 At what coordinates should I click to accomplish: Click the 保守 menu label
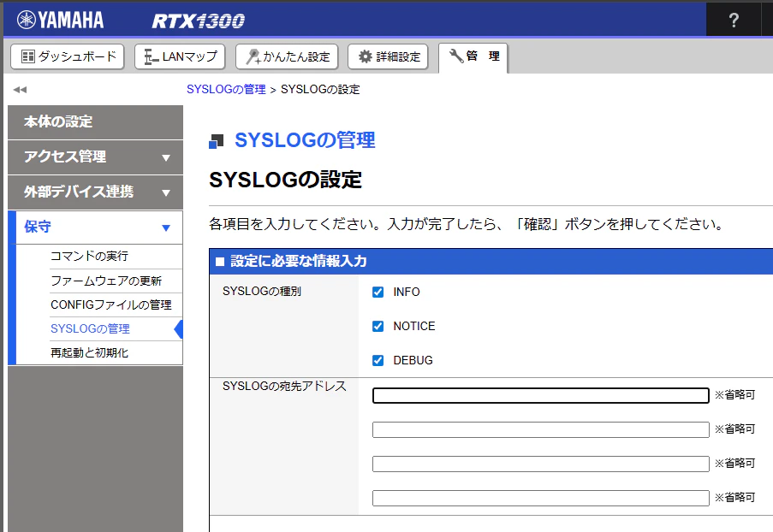click(x=38, y=227)
